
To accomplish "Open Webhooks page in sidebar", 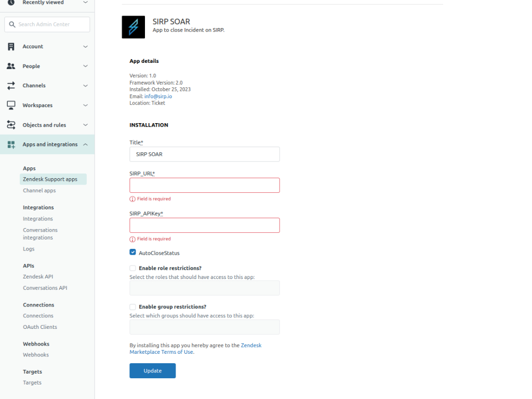I will click(x=36, y=355).
